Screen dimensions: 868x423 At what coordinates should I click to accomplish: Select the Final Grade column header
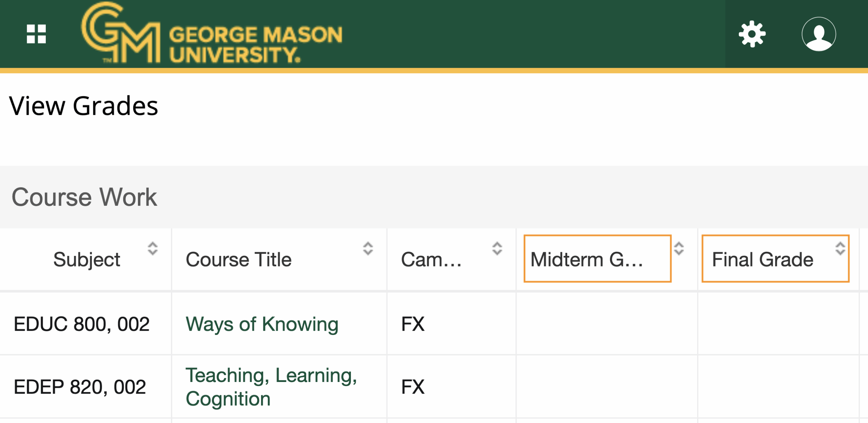(762, 260)
